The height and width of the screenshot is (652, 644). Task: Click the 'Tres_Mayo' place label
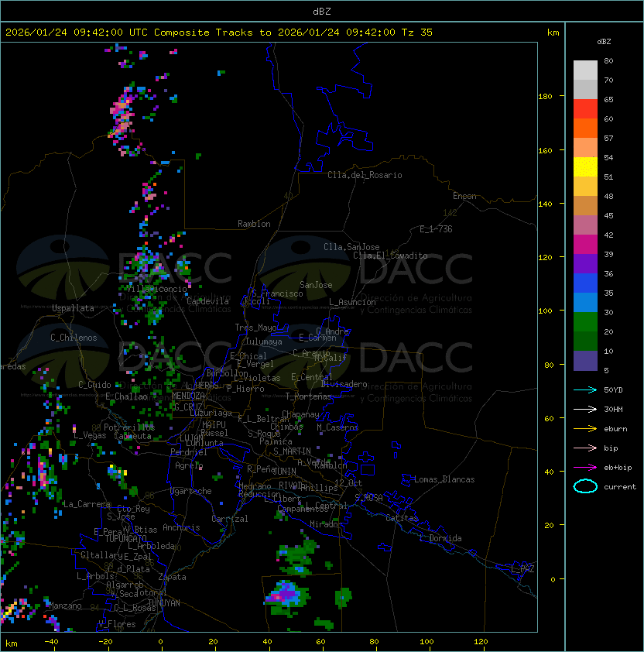[x=255, y=328]
